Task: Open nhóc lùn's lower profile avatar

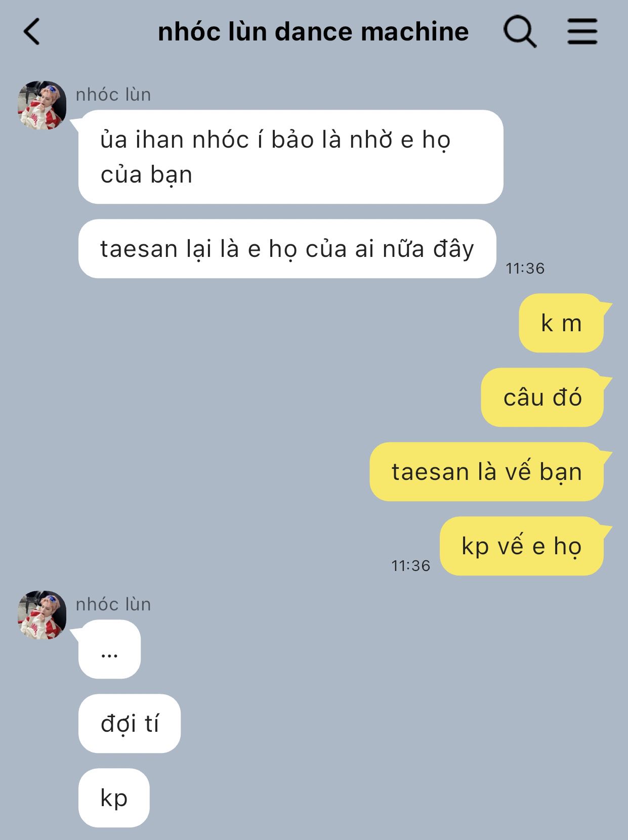Action: point(42,615)
